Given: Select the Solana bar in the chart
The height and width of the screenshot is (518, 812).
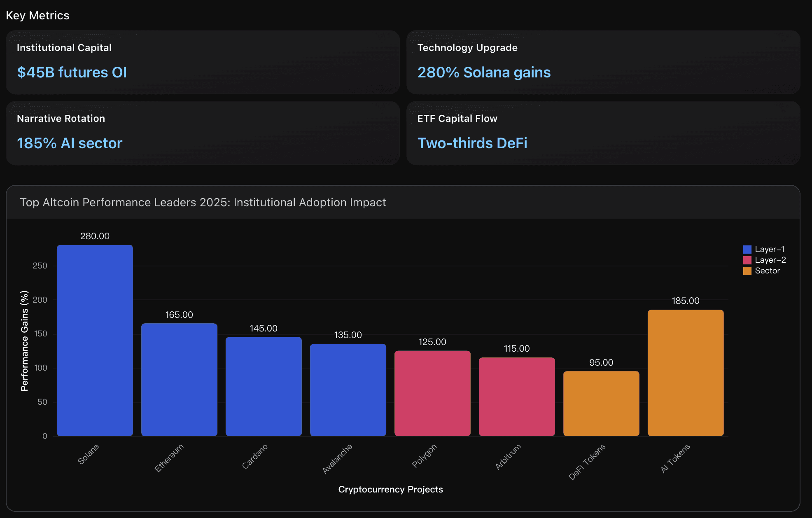Looking at the screenshot, I should [x=95, y=341].
